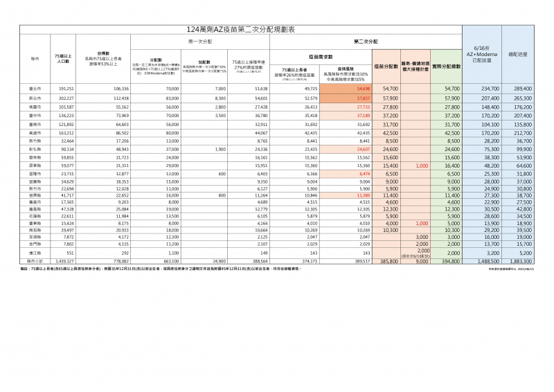This screenshot has width=554, height=392.
Task: Select the 臺北市 row label
Action: [35, 89]
